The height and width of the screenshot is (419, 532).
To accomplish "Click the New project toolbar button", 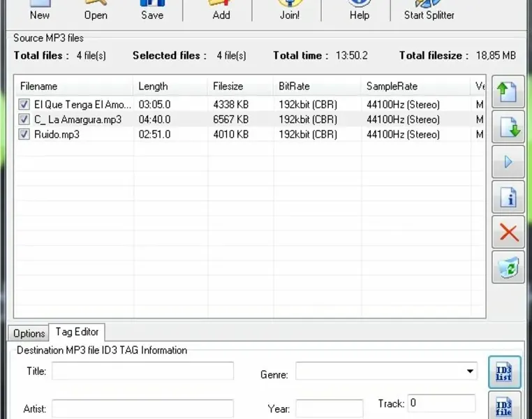I will 40,10.
